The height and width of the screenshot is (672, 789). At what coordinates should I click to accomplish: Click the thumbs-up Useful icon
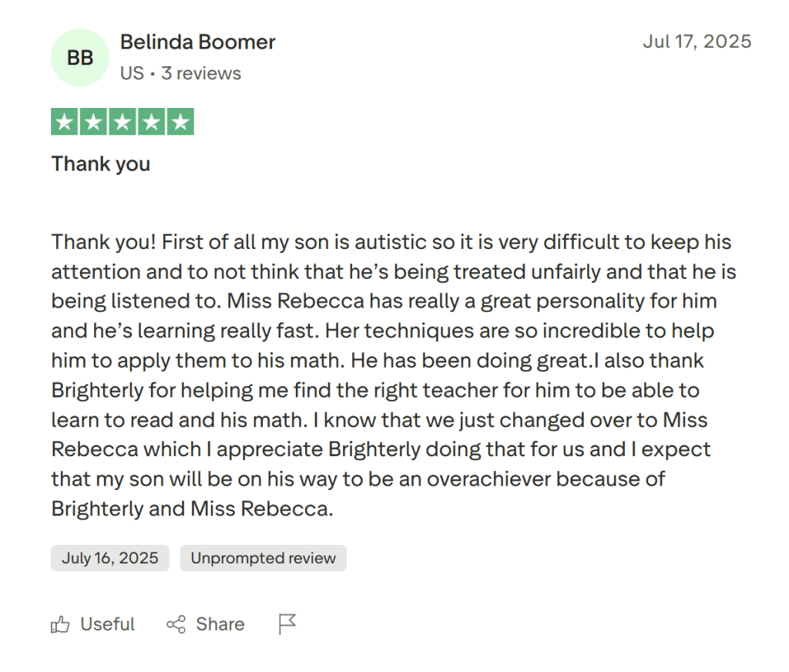coord(60,624)
